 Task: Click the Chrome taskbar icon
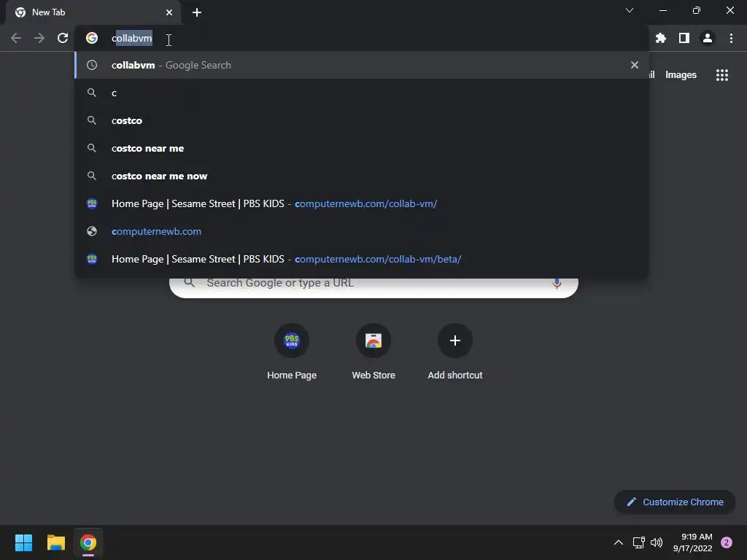click(88, 542)
